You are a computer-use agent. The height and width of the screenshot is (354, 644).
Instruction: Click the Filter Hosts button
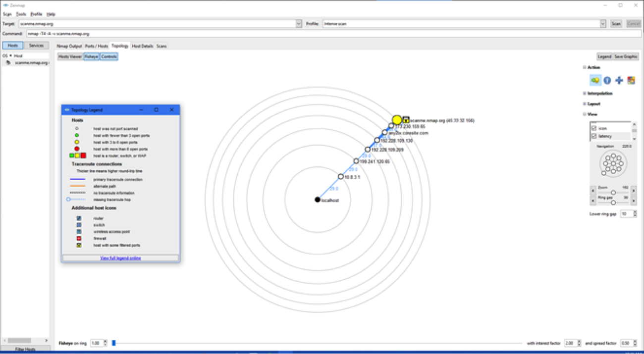tap(25, 349)
